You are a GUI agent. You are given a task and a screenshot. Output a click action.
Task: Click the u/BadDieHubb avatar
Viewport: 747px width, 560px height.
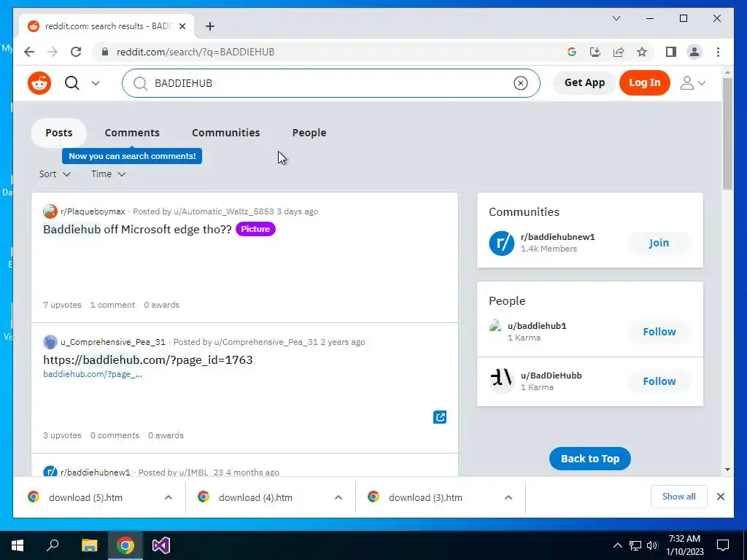502,381
